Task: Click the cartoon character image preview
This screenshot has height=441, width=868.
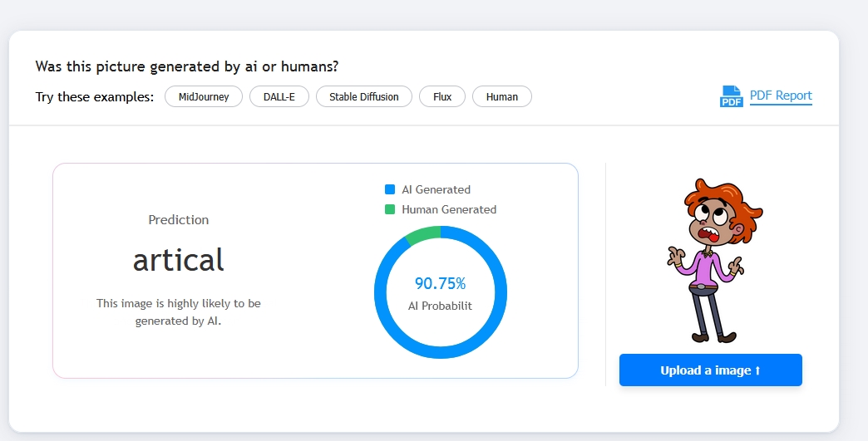Action: pos(713,260)
